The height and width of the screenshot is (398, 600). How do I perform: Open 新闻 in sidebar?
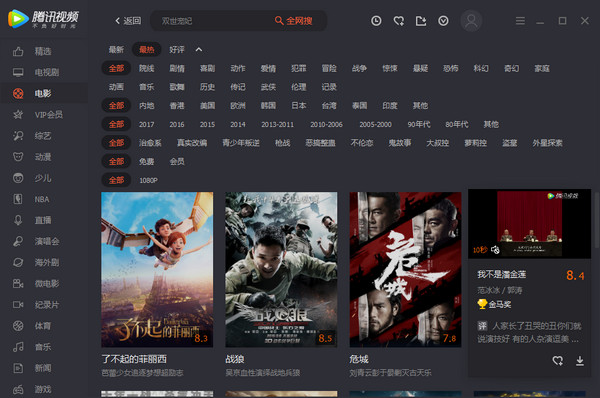pos(43,368)
